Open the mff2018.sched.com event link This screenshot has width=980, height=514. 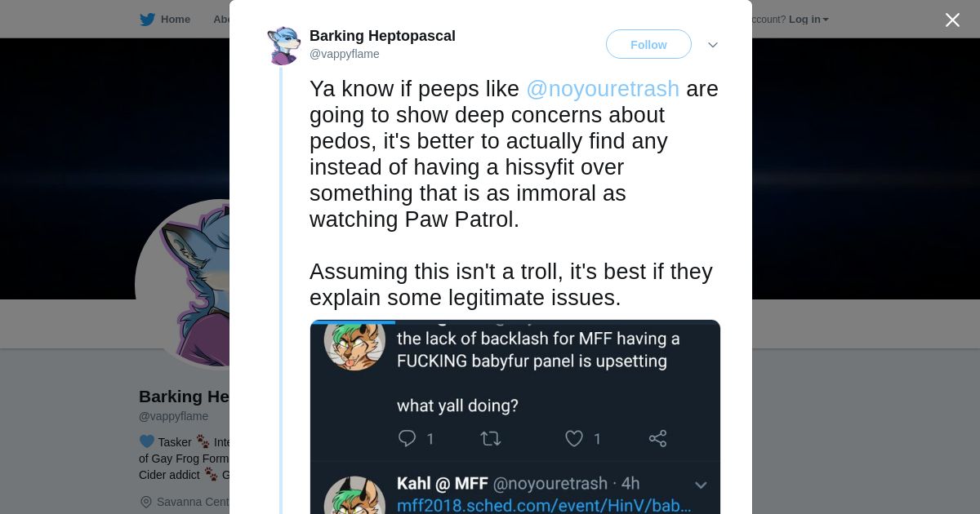pyautogui.click(x=544, y=506)
